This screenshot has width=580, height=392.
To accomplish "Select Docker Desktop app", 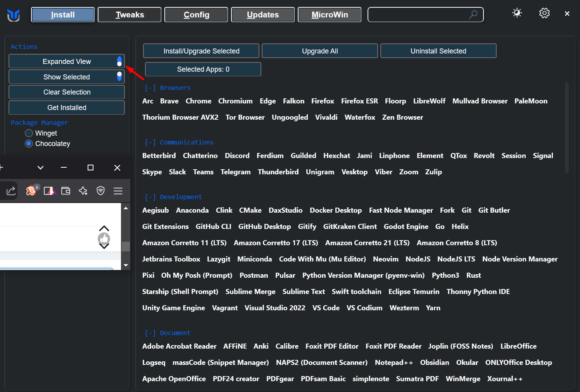I will coord(336,210).
